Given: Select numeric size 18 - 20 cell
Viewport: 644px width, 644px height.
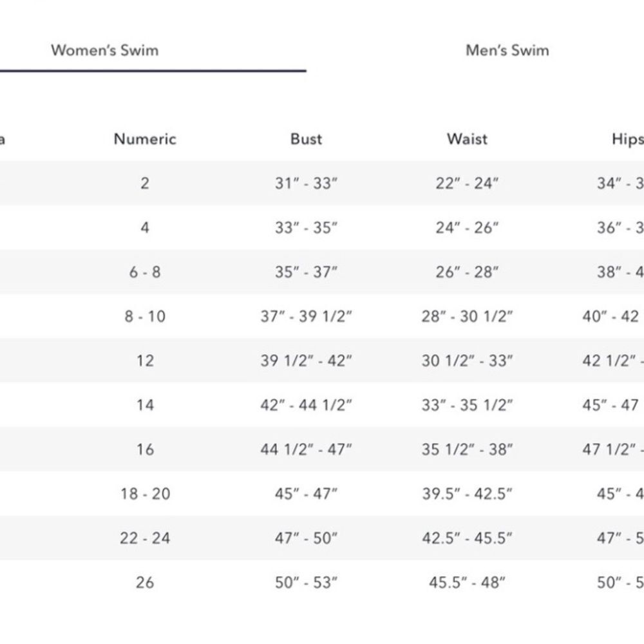Looking at the screenshot, I should (145, 494).
